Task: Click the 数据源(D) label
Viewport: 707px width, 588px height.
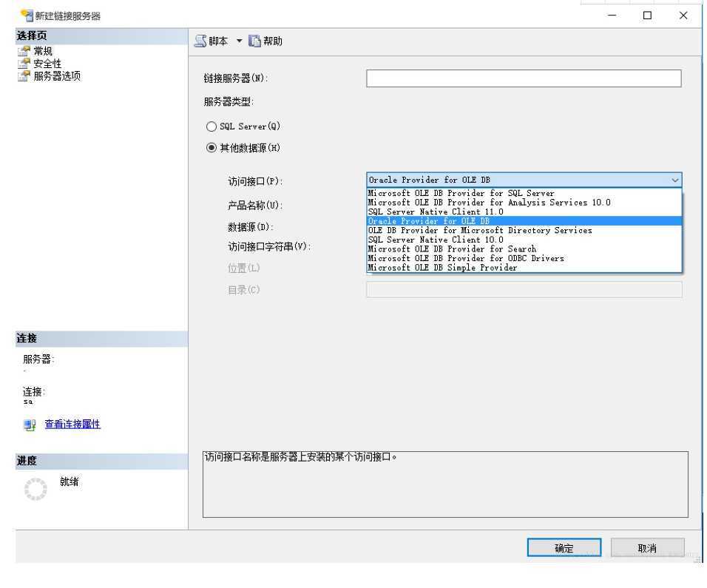Action: (x=251, y=227)
